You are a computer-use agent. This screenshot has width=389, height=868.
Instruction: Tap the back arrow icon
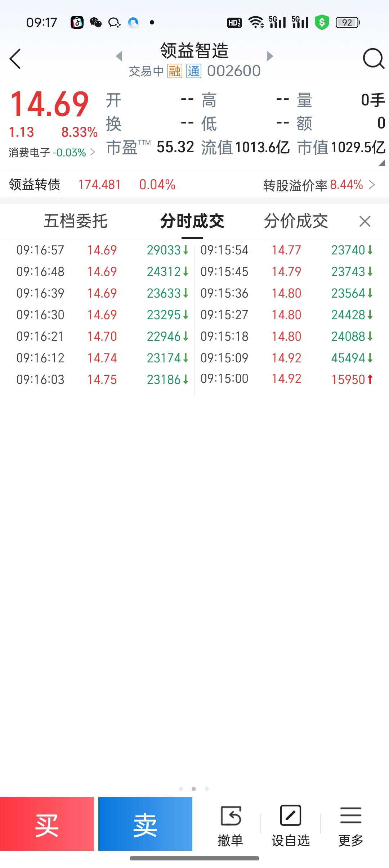pyautogui.click(x=15, y=59)
